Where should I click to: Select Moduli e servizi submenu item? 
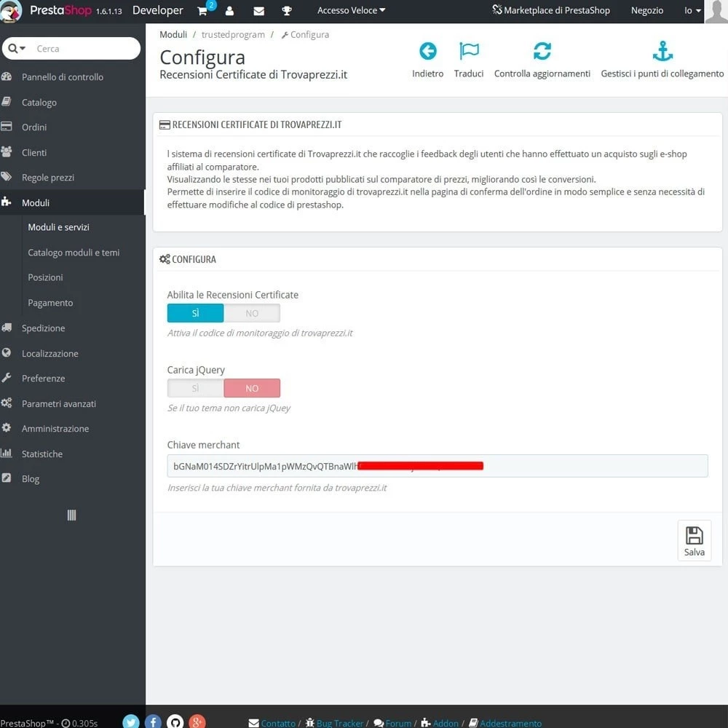tap(58, 227)
